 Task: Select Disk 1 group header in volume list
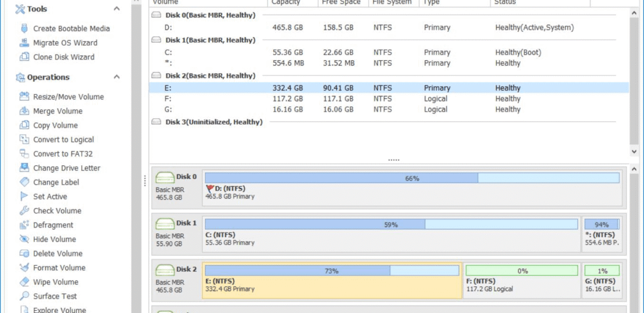[210, 40]
